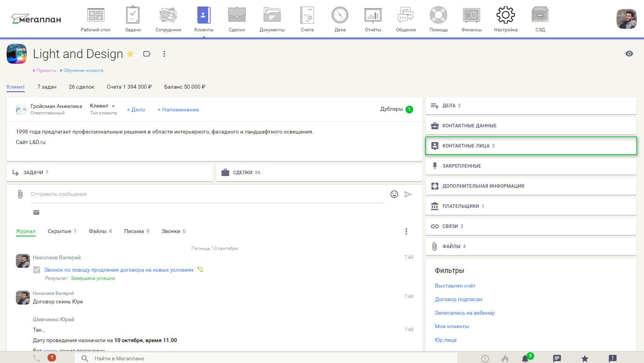Switch to 7 задач tab
The width and height of the screenshot is (644, 363).
pyautogui.click(x=47, y=87)
